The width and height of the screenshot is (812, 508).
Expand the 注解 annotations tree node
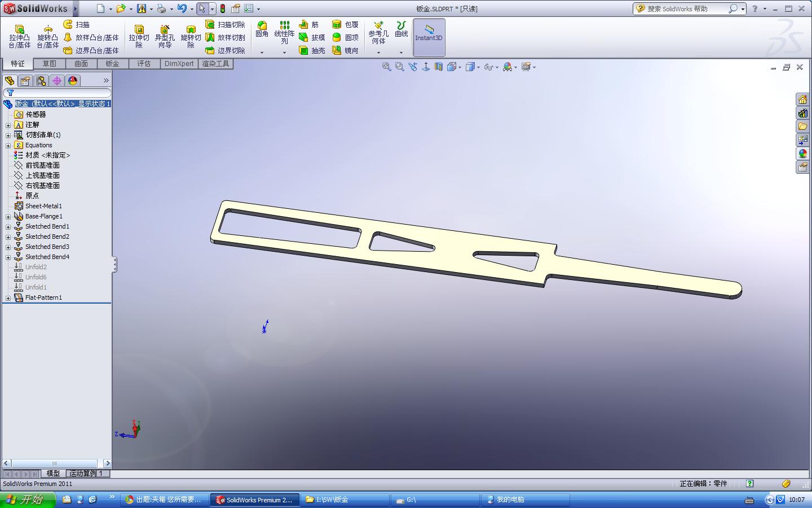8,125
